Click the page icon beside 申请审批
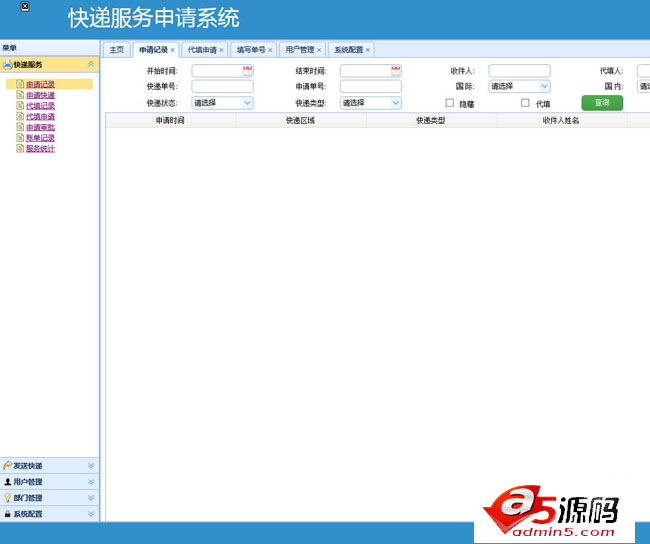This screenshot has height=544, width=650. pos(19,127)
